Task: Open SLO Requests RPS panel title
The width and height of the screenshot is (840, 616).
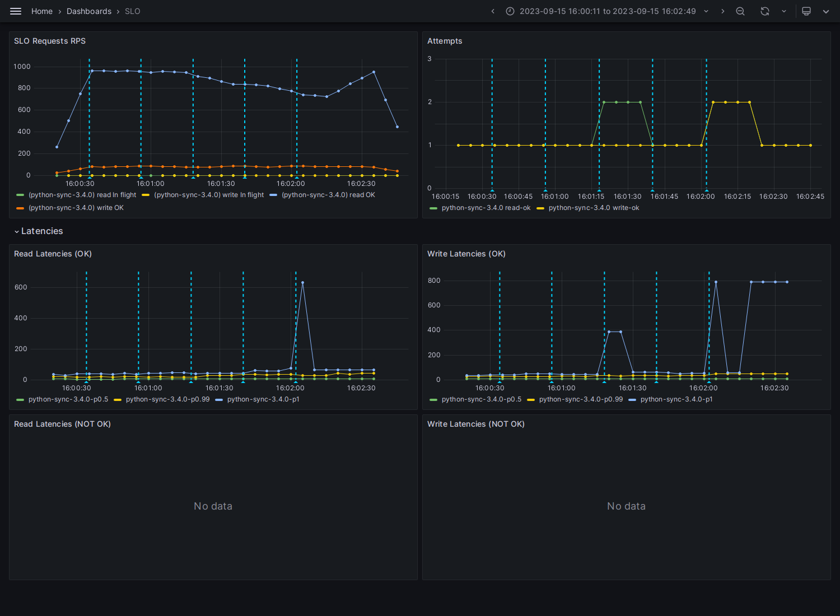Action: 50,41
